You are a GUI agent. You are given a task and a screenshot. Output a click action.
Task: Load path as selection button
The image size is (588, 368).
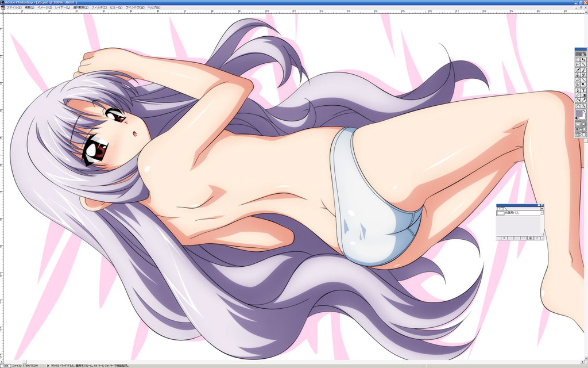coord(517,238)
